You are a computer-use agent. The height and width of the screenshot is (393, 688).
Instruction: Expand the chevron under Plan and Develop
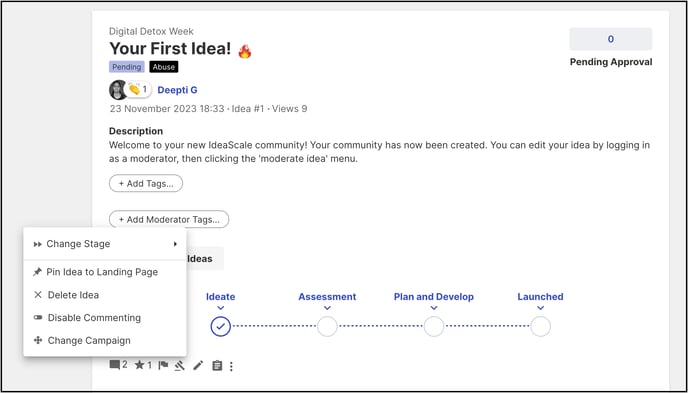(x=434, y=308)
